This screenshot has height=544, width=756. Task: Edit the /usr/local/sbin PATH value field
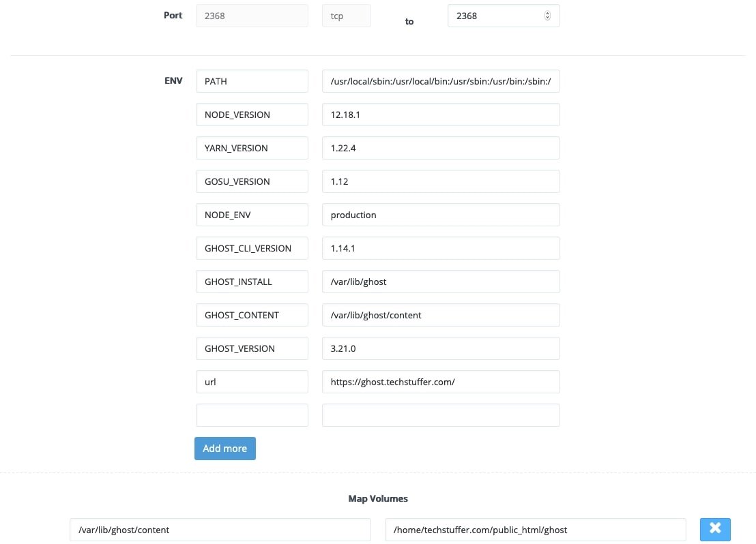(x=441, y=81)
